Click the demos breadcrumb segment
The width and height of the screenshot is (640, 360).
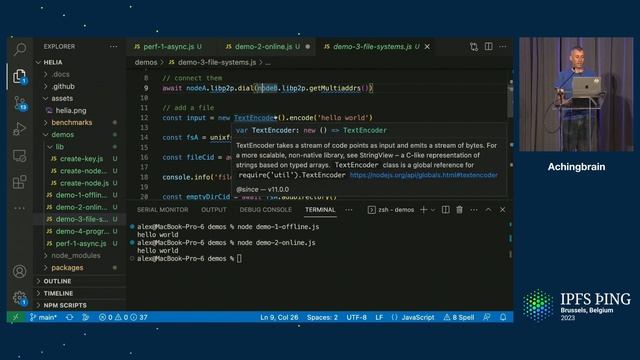(146, 62)
